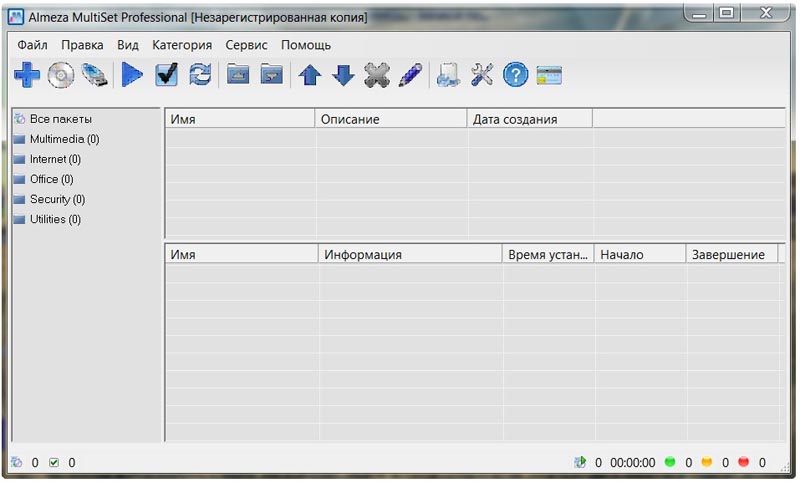Click the packages count icon in status bar
Image resolution: width=800 pixels, height=483 pixels.
pyautogui.click(x=16, y=462)
